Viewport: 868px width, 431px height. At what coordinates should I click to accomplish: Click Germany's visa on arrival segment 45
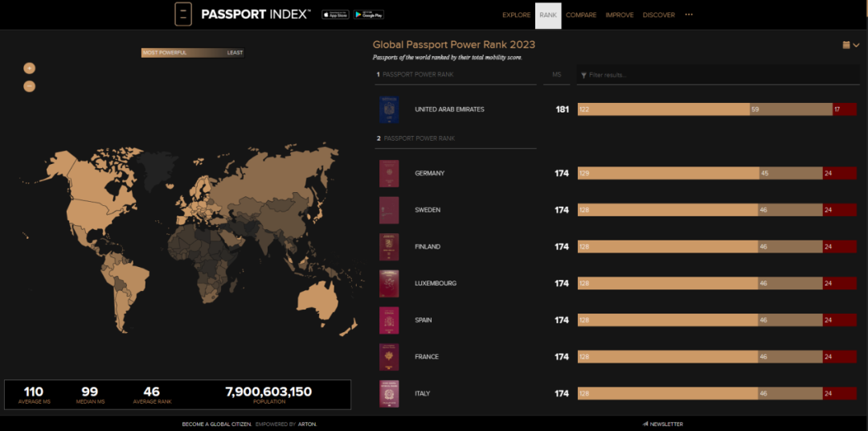pyautogui.click(x=791, y=174)
